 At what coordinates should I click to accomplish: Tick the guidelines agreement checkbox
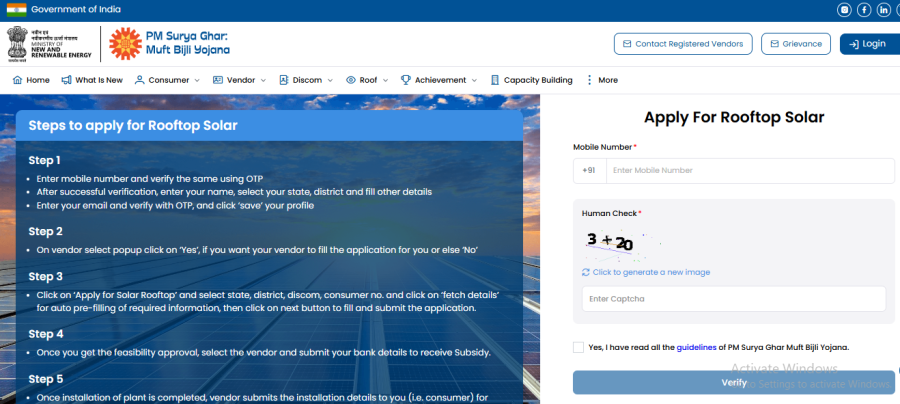[578, 347]
